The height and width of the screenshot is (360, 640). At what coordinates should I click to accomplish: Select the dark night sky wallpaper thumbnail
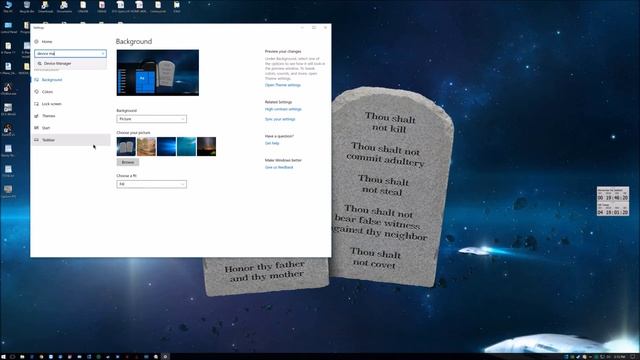pyautogui.click(x=207, y=146)
